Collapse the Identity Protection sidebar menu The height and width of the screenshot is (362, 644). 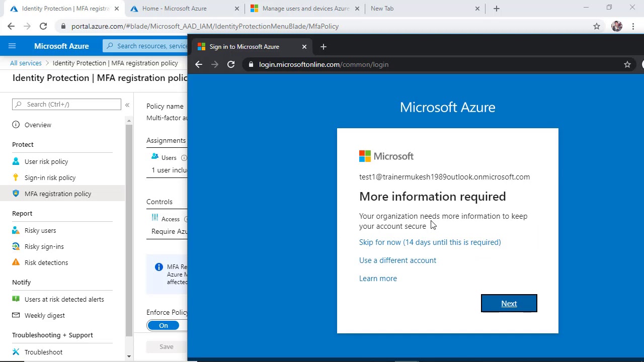[x=127, y=105]
